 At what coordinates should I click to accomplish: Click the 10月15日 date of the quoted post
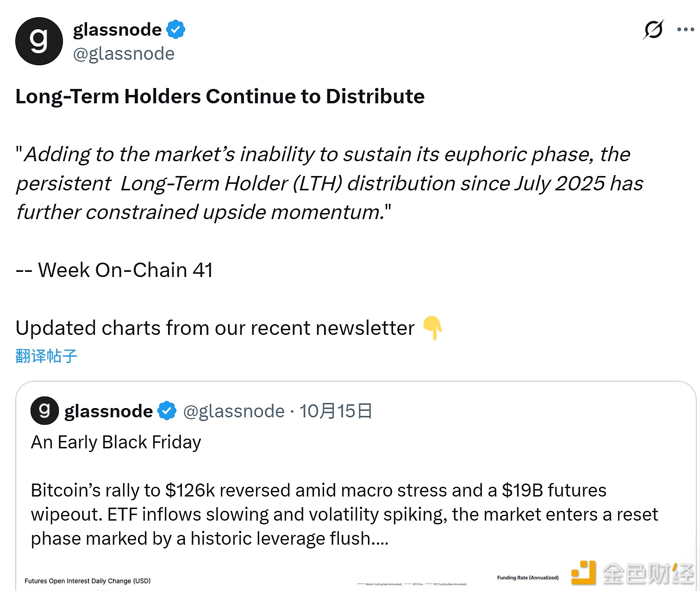coord(336,411)
